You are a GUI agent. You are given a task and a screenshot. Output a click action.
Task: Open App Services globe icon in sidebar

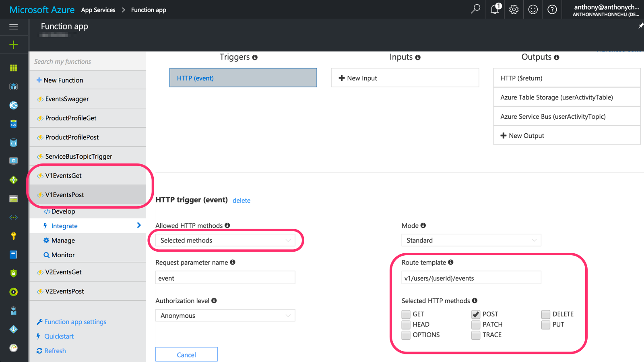point(14,105)
